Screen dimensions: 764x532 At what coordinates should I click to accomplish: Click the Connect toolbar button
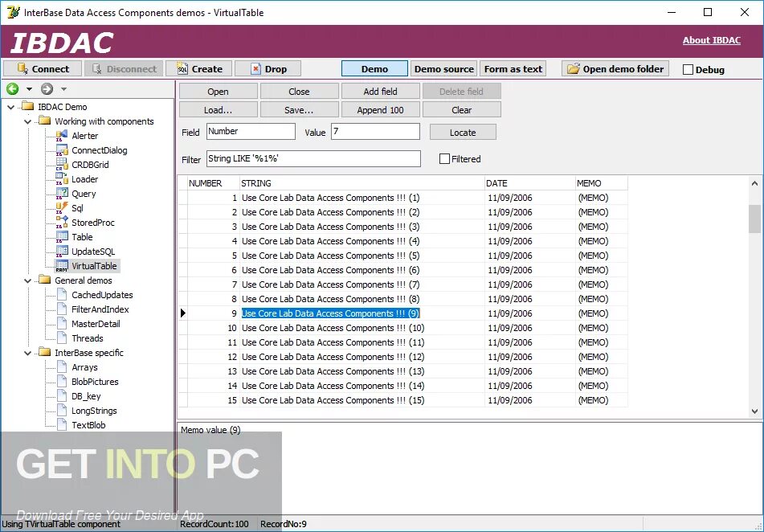43,69
